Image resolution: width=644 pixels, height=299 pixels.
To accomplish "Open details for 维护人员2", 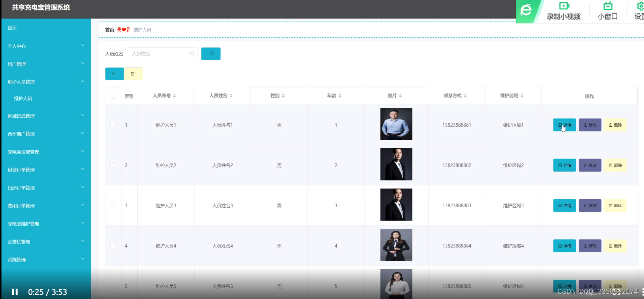I will point(565,165).
